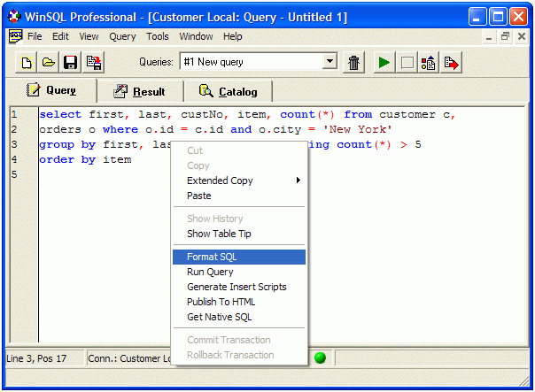Expand the Extended Copy submenu
The width and height of the screenshot is (535, 392).
[239, 181]
